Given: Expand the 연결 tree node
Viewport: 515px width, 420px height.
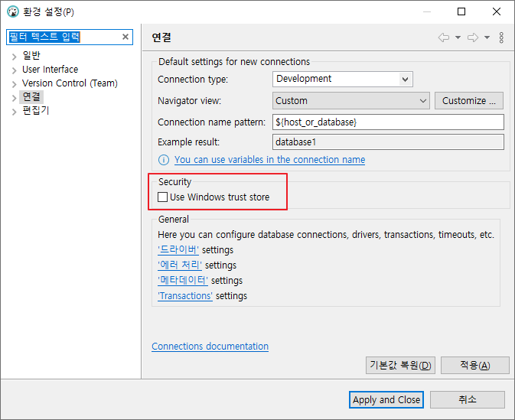Looking at the screenshot, I should click(14, 98).
